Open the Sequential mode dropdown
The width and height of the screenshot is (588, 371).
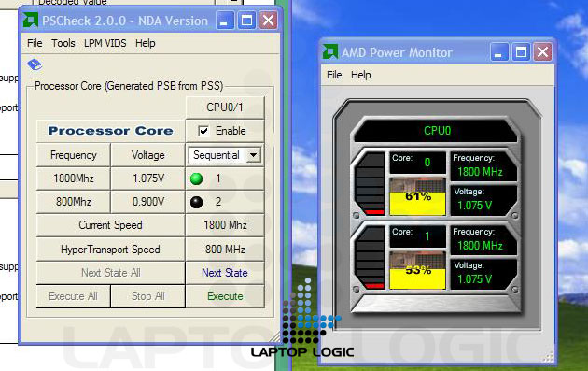pos(254,155)
